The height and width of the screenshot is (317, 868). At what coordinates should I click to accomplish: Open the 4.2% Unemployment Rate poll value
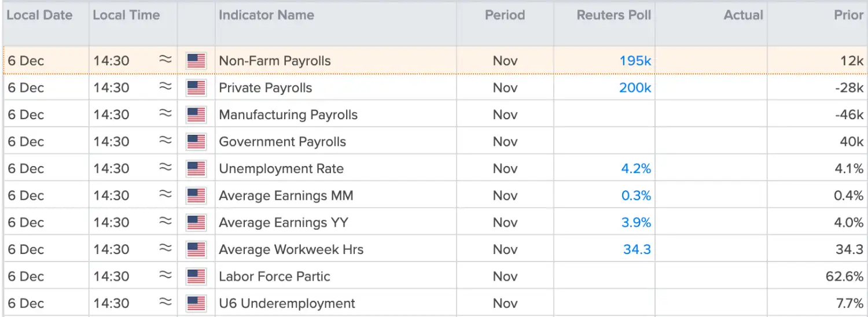click(x=636, y=169)
